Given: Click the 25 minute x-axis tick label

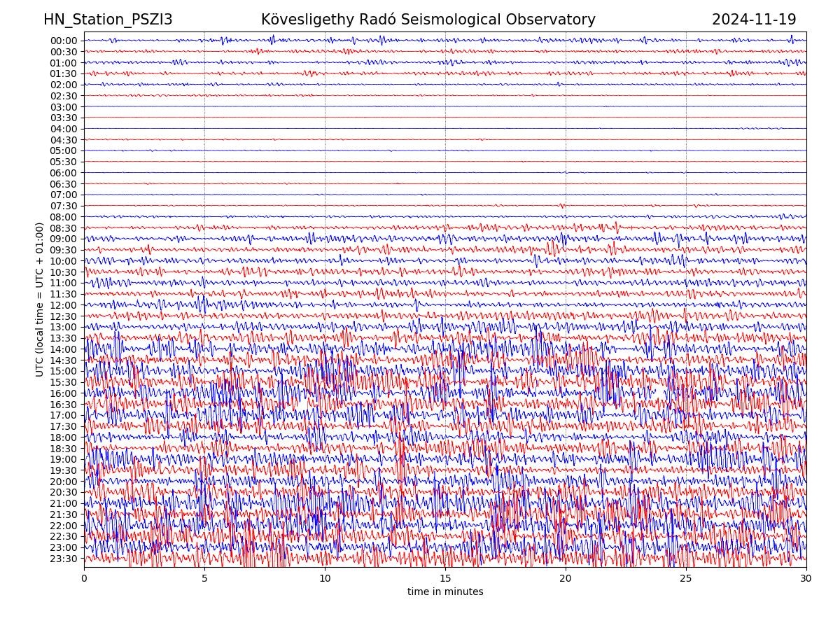Looking at the screenshot, I should click(686, 579).
